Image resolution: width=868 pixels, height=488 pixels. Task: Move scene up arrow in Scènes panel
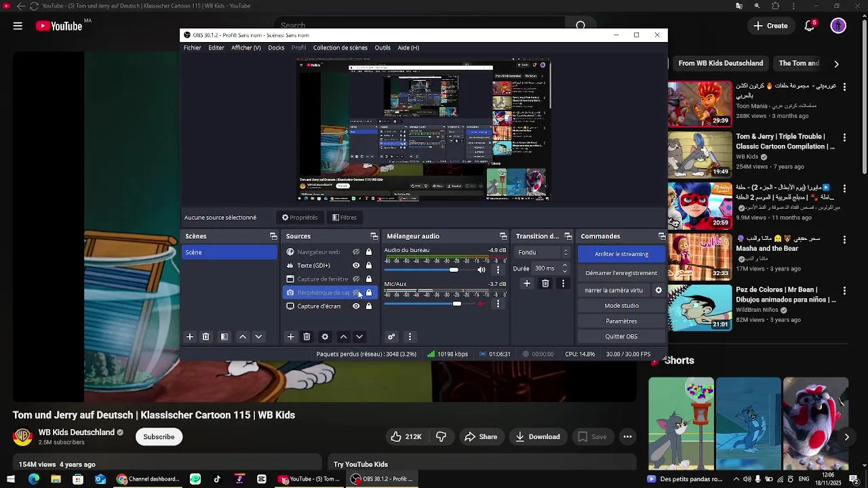pyautogui.click(x=243, y=337)
